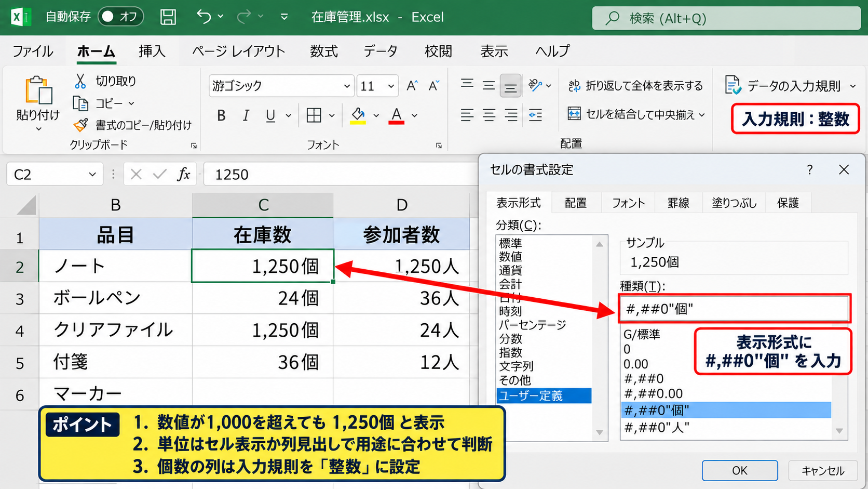
Task: Click the formula bar cancel X icon
Action: click(x=136, y=174)
